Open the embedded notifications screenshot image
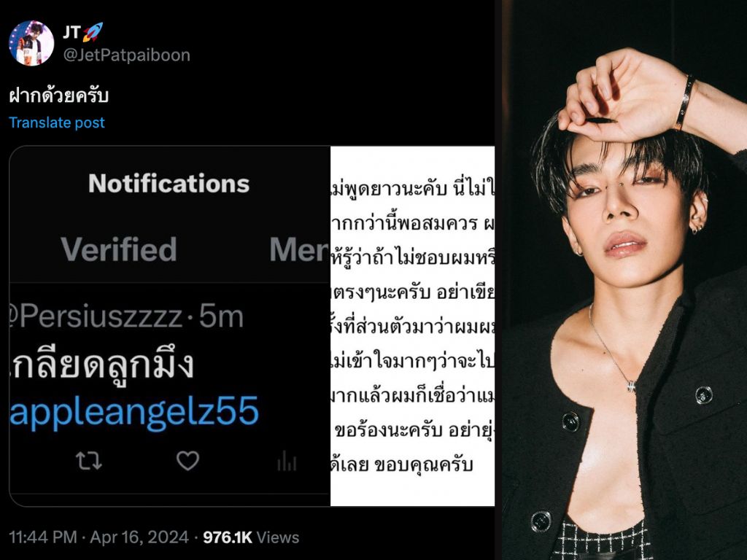Screen dimensions: 747x560 pos(170,326)
